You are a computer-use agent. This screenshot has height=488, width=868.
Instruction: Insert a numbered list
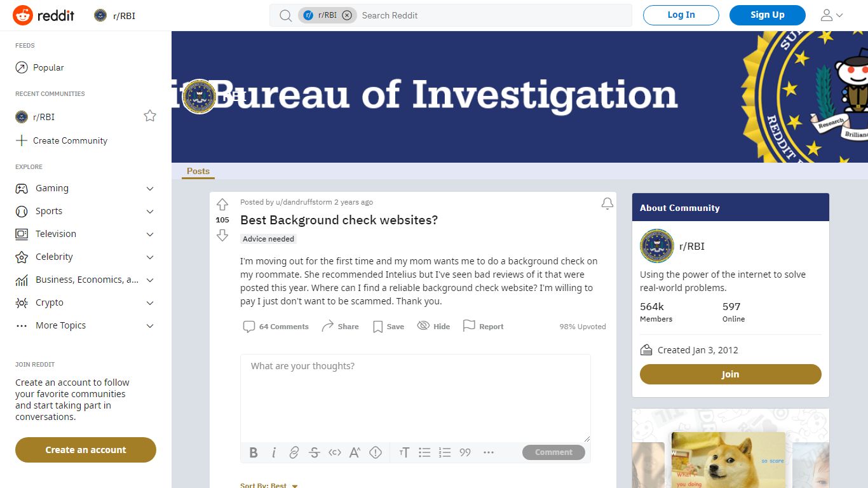(445, 452)
